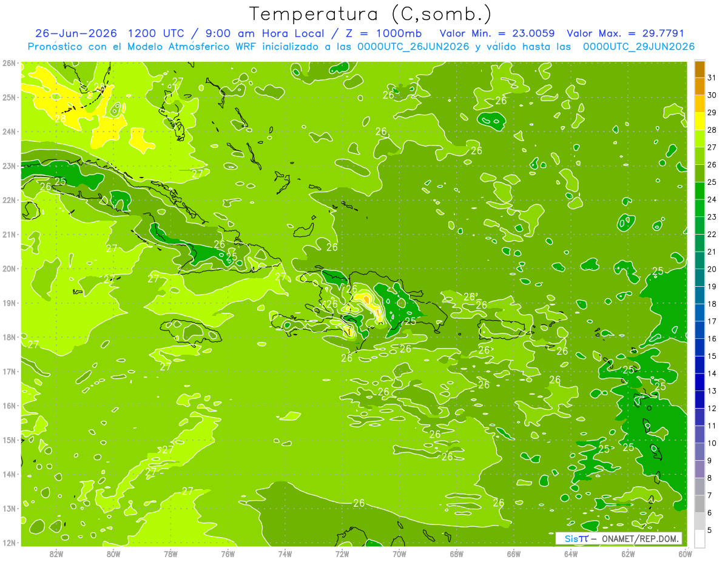Click the '18' colorbar label
Viewport: 728px width, 562px height.
pos(712,304)
